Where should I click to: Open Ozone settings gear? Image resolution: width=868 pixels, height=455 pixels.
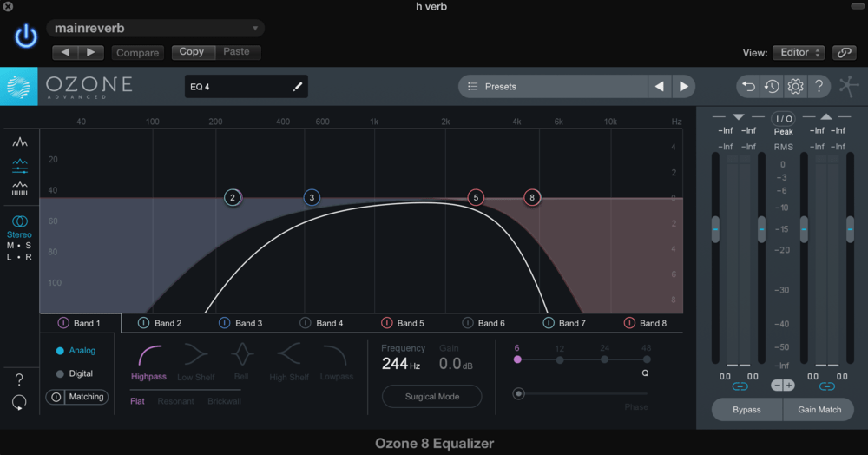[795, 86]
